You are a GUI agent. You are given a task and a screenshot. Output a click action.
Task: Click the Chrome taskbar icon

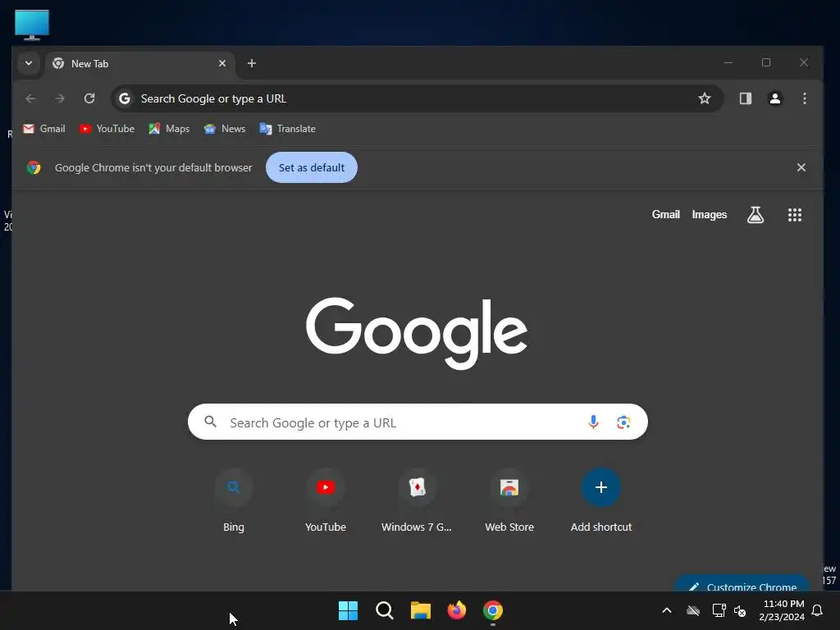coord(493,610)
